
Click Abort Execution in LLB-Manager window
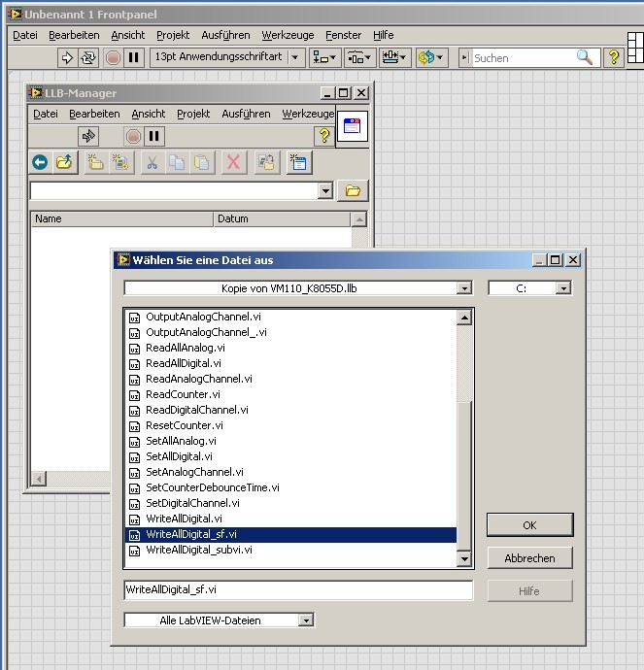coord(133,136)
